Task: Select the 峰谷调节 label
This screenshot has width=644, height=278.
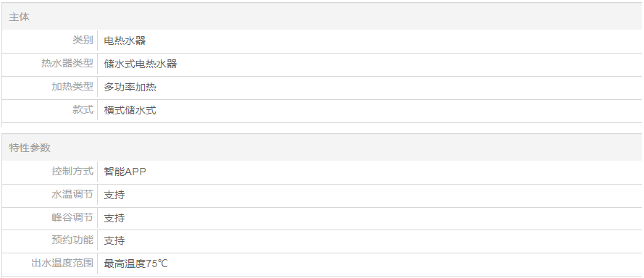Action: point(72,217)
